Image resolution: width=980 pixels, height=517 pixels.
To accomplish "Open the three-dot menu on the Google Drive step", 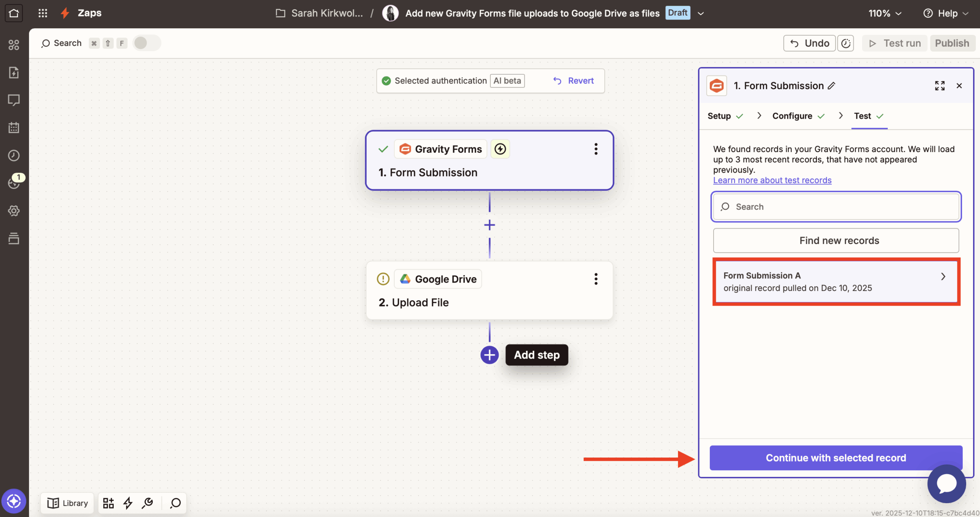I will coord(596,279).
